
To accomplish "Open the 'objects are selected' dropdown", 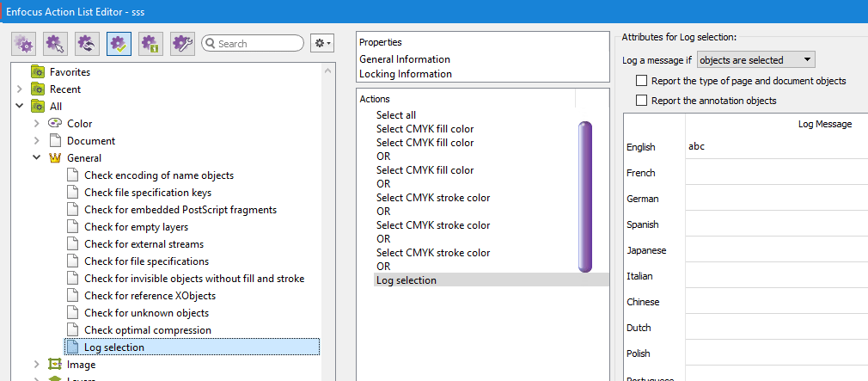I will [x=756, y=60].
